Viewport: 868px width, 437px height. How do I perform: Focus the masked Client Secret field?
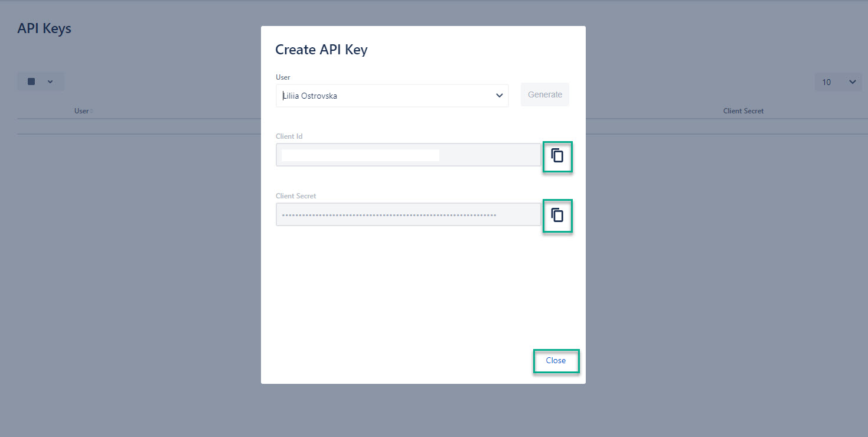coord(407,215)
